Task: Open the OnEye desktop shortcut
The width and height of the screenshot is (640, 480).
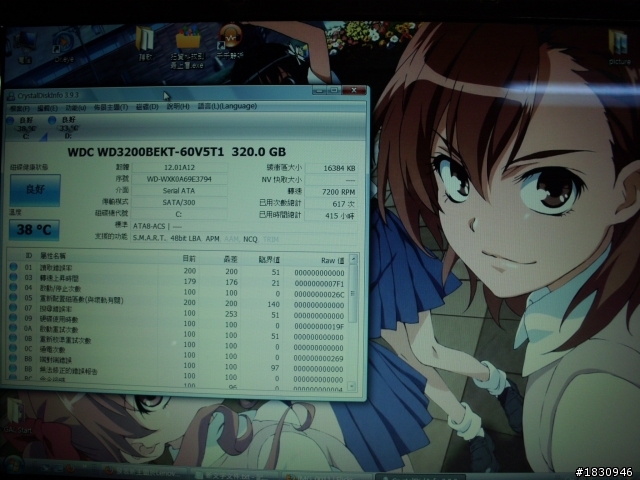Action: [64, 48]
